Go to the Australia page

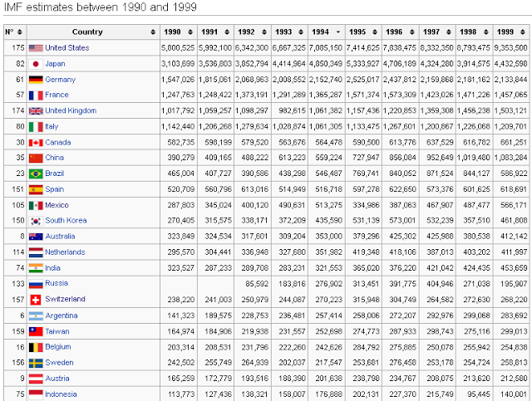point(60,237)
